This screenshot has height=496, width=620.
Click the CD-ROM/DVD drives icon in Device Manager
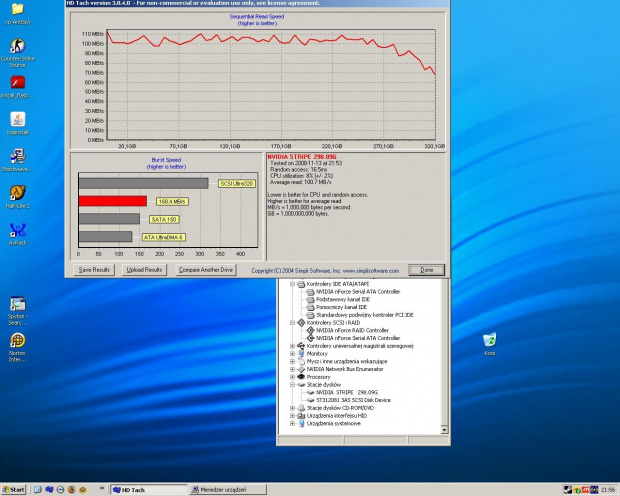[301, 408]
